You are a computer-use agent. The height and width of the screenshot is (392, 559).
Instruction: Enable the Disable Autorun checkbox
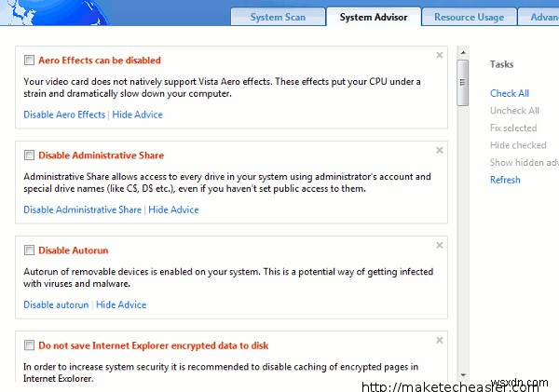pyautogui.click(x=30, y=250)
